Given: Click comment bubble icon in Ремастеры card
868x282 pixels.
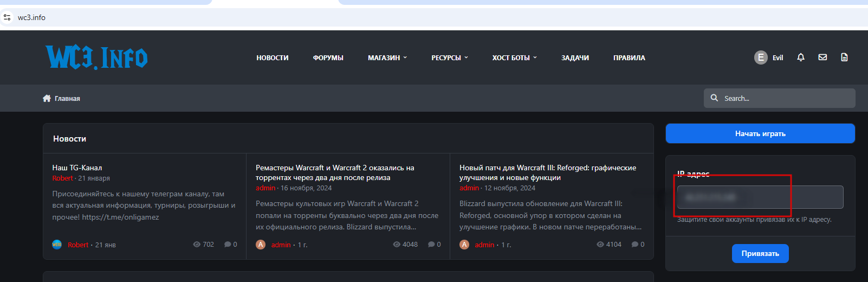Looking at the screenshot, I should coord(431,245).
